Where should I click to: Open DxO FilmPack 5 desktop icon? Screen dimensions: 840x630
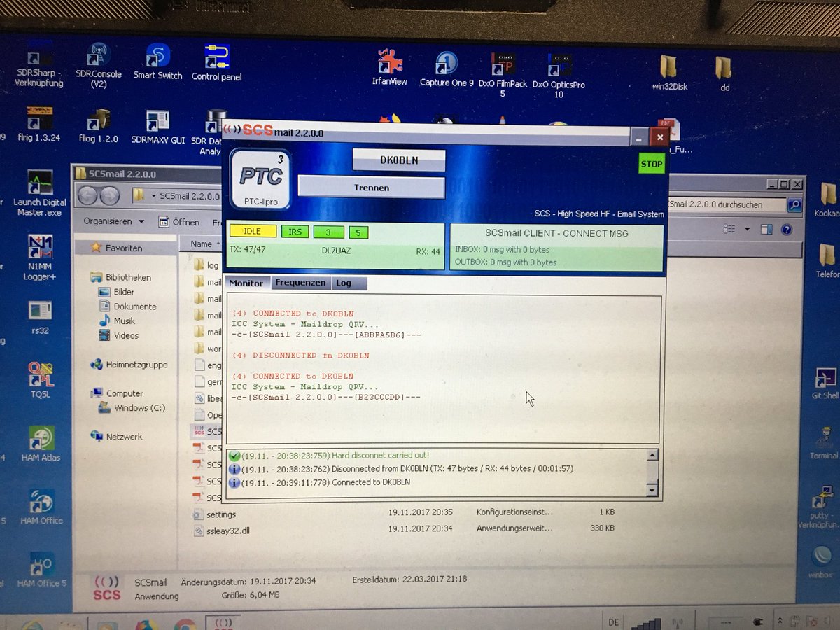[503, 74]
